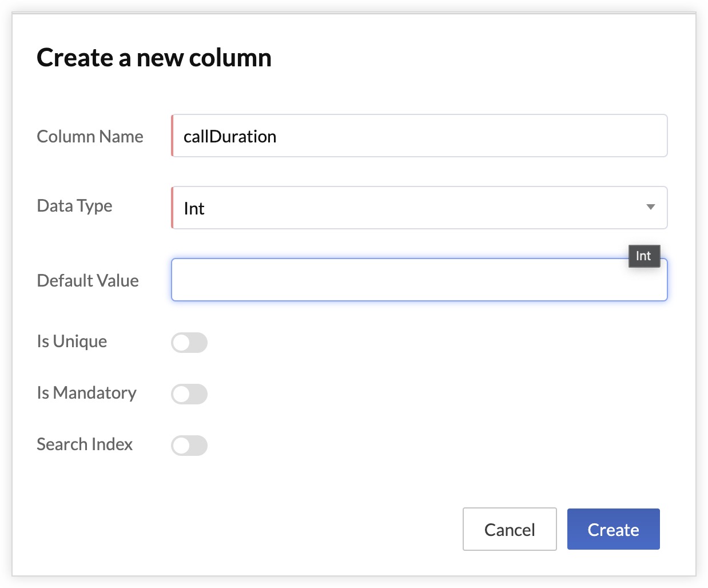Click the Is Mandatory label text
Screen dimensions: 708x588
(86, 393)
